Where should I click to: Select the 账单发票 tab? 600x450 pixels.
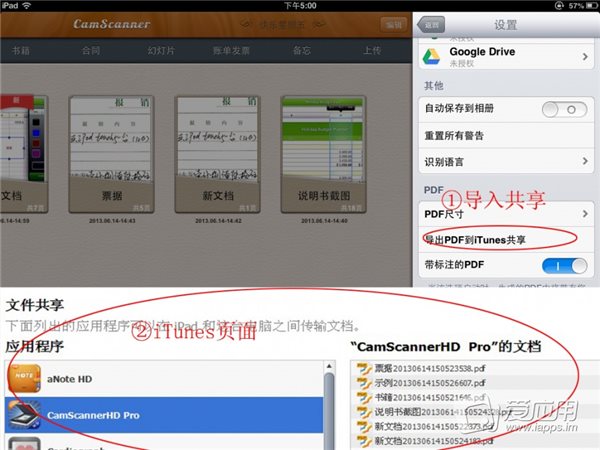[232, 51]
